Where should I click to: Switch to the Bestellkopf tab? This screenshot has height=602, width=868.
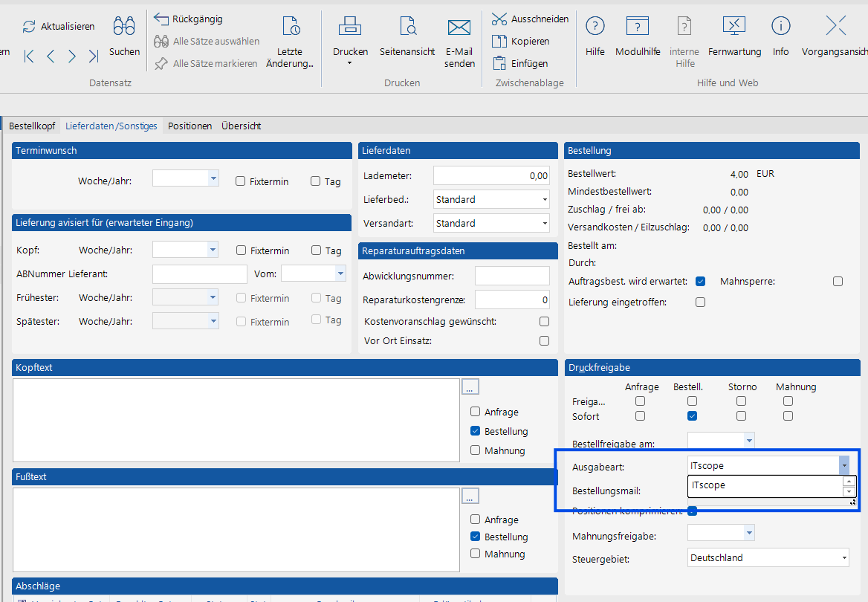32,126
